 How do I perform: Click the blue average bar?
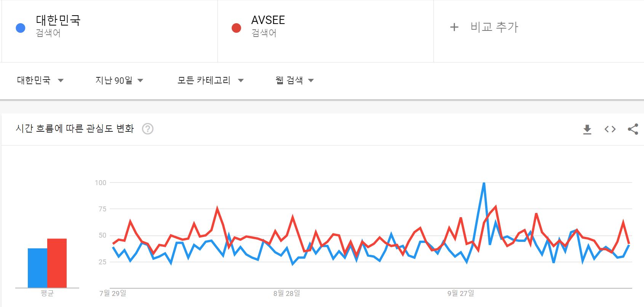pyautogui.click(x=37, y=268)
